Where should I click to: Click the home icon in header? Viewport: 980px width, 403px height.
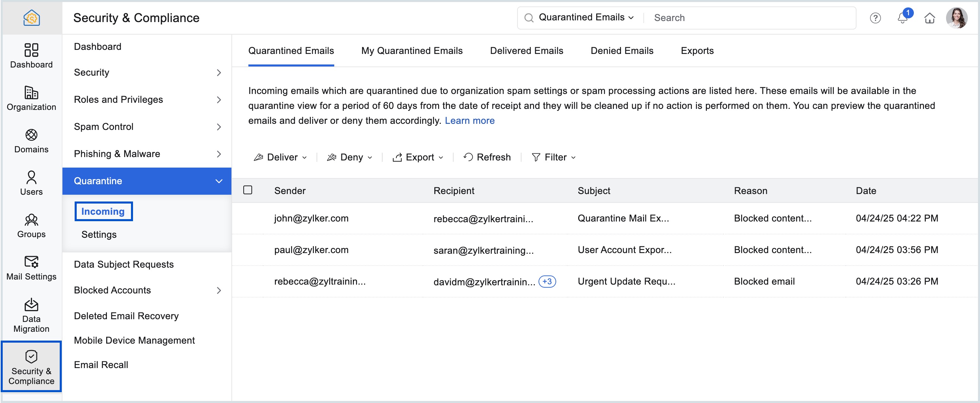pos(929,18)
